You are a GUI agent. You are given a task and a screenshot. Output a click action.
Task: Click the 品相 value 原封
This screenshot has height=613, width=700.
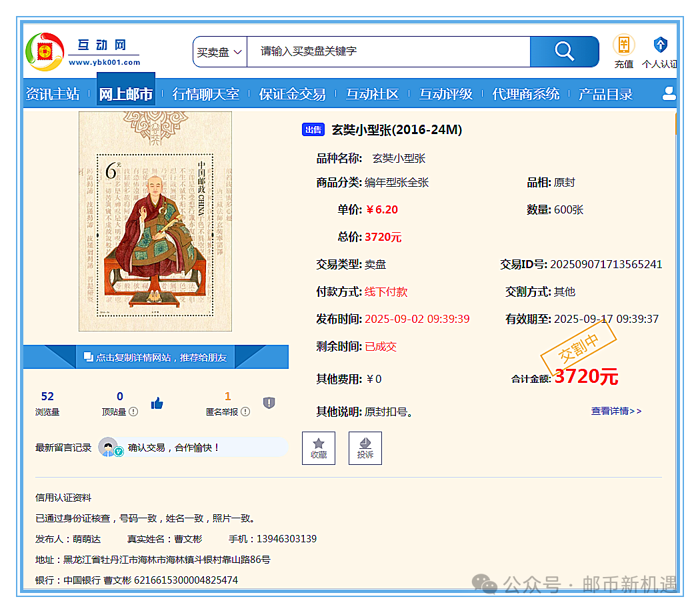click(x=564, y=182)
